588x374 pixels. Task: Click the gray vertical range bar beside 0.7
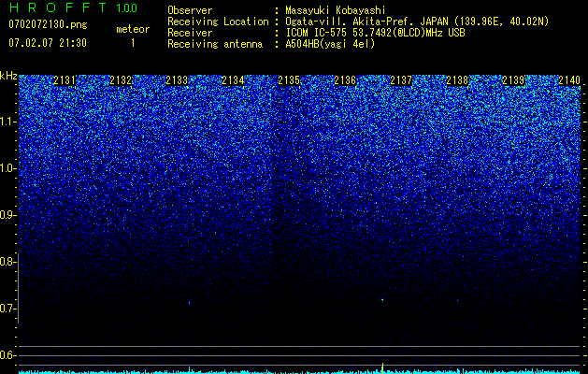[x=18, y=288]
